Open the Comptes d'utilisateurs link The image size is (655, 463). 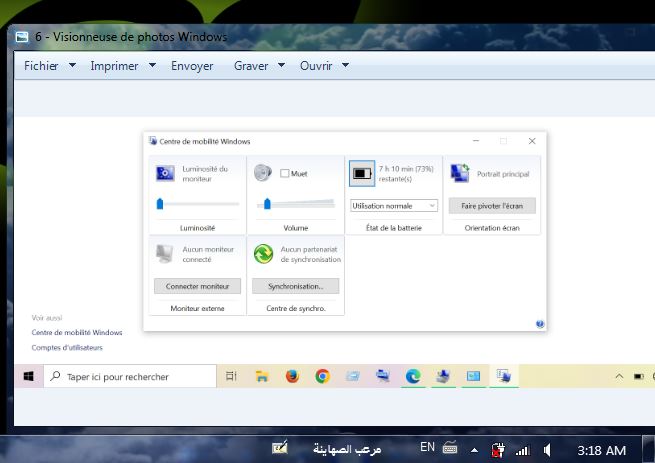tap(67, 348)
